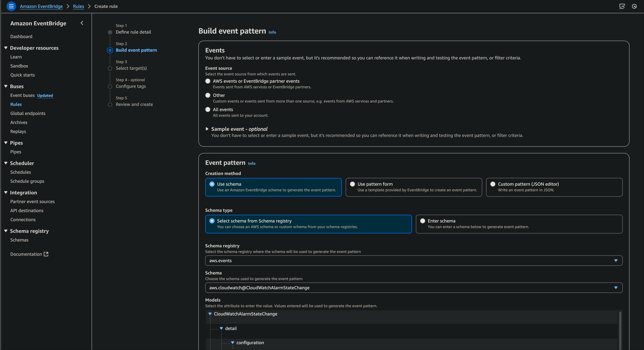644x350 pixels.
Task: Open API destinations in the sidebar
Action: [27, 210]
